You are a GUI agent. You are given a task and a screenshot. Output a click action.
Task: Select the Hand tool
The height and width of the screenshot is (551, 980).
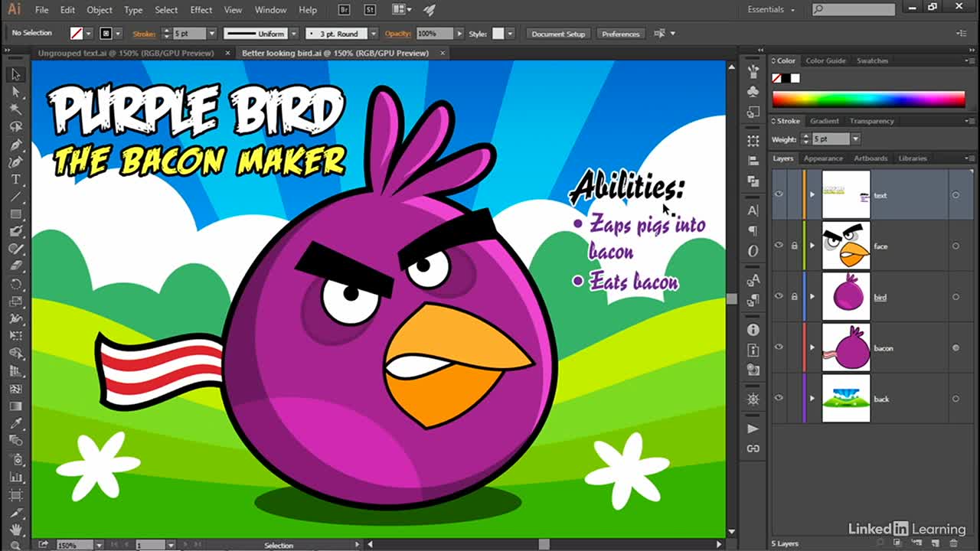point(15,529)
